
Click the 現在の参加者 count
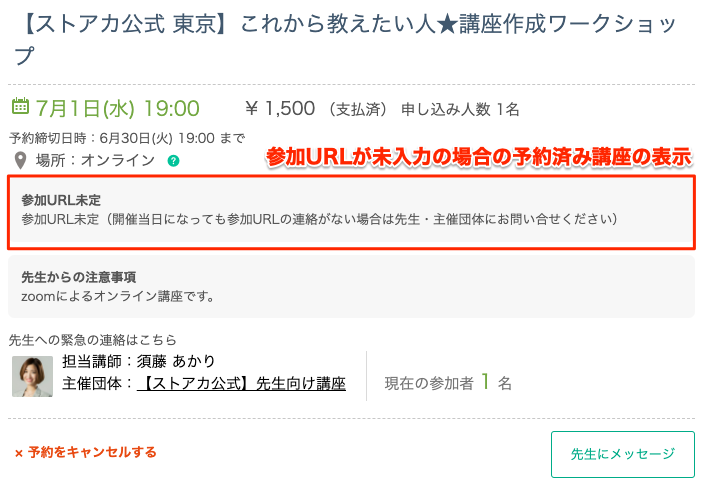coord(448,382)
